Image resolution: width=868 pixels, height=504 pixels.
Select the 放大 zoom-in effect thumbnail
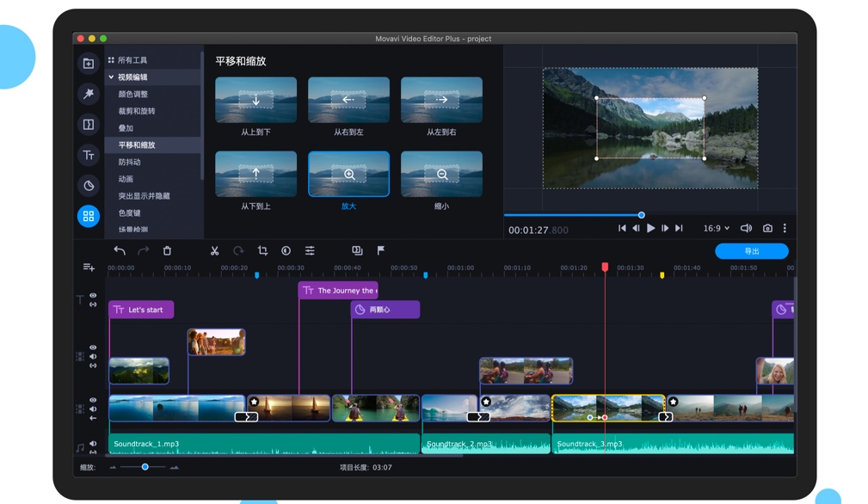[348, 174]
